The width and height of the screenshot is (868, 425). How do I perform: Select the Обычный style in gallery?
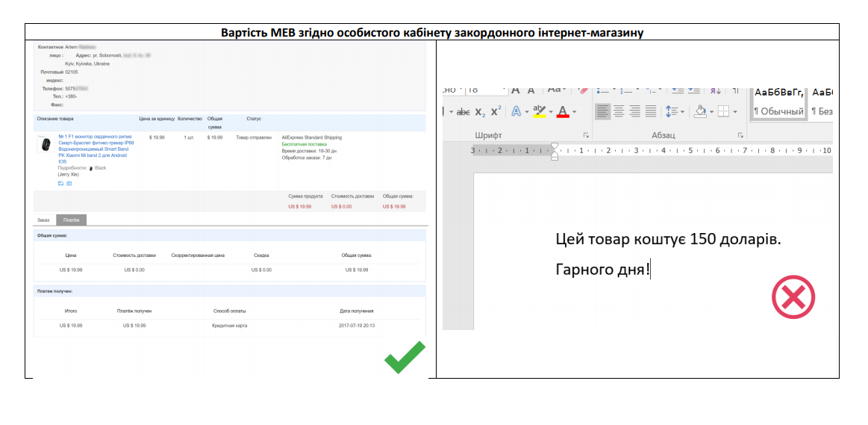point(778,104)
